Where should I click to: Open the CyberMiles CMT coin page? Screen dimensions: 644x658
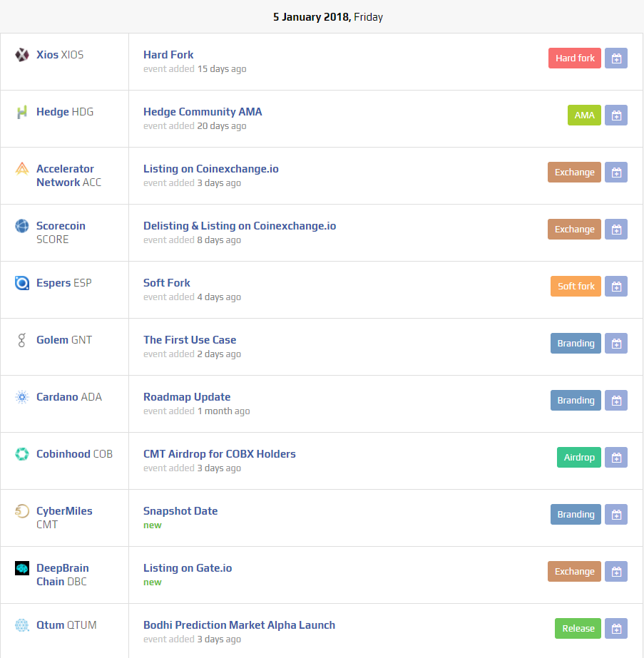[64, 518]
